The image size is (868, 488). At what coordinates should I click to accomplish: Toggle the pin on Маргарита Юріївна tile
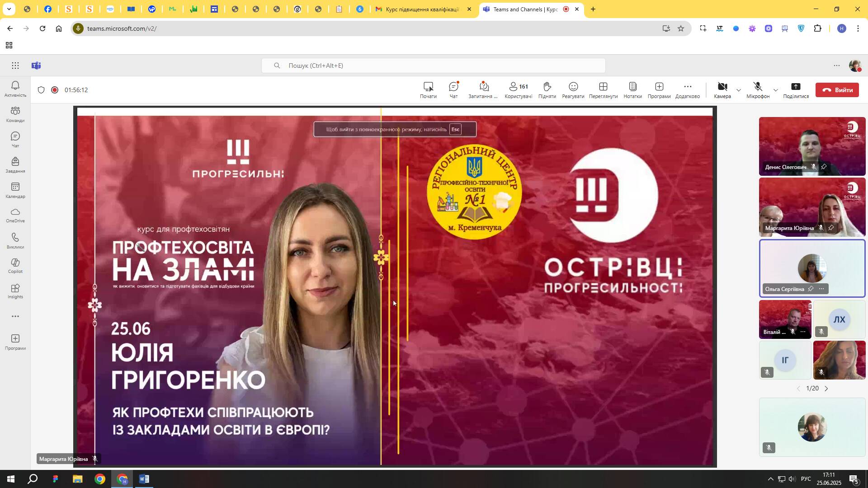coord(831,228)
